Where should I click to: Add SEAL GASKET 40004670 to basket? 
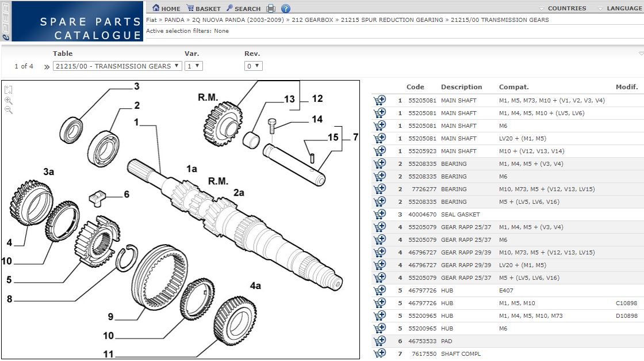[x=379, y=214]
